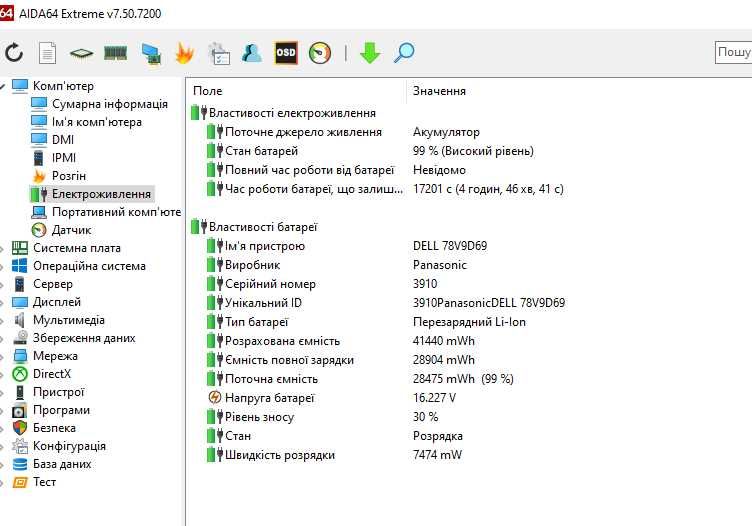Select Поточне джерело живлення row
This screenshot has width=752, height=526.
pyautogui.click(x=343, y=132)
